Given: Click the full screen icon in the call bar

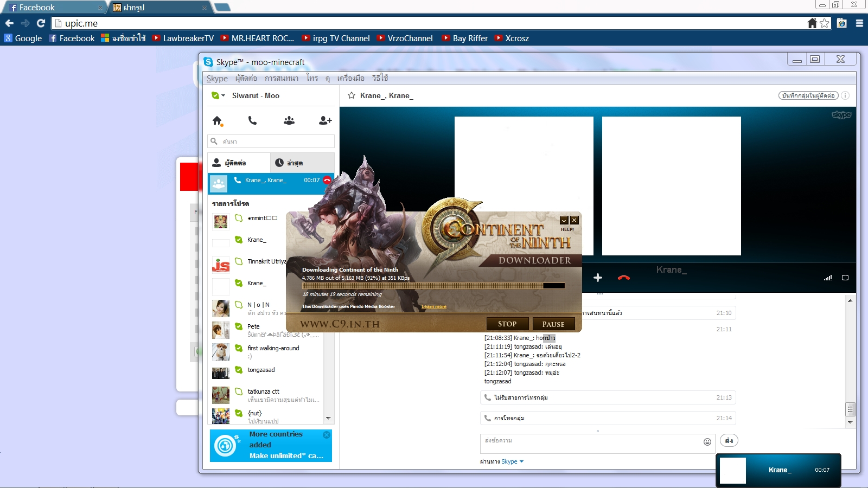Looking at the screenshot, I should [x=845, y=278].
